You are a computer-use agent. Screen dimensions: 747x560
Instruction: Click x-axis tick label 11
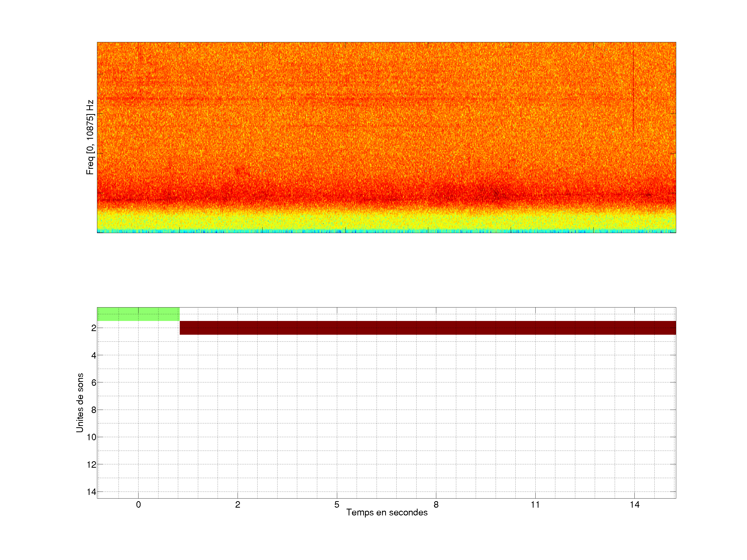click(535, 505)
